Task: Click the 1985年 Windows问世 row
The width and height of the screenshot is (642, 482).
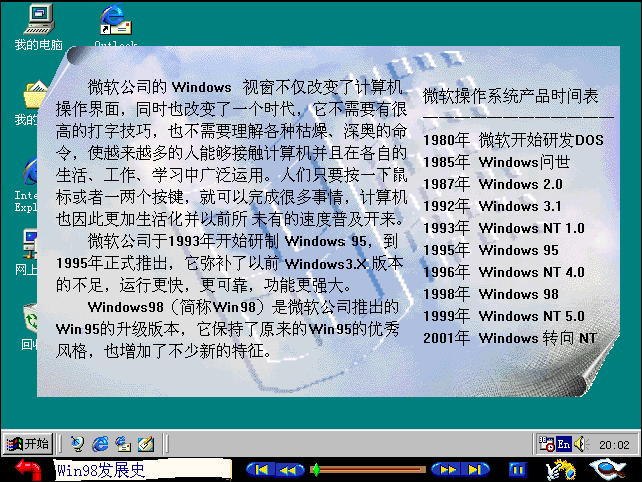Action: (x=496, y=162)
